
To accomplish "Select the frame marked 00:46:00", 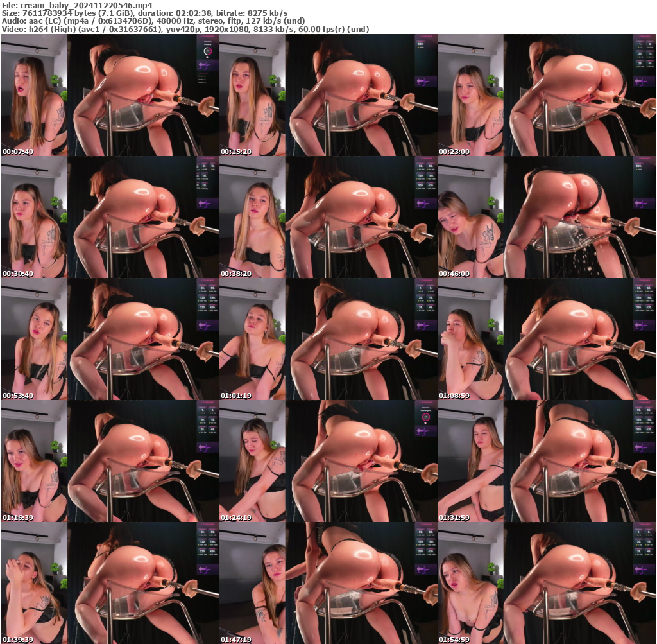I will click(547, 217).
